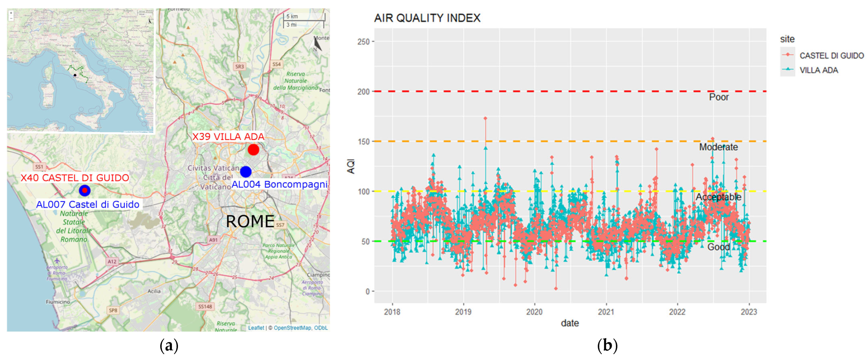Click the 2022 tick on date axis
868x360 pixels.
(x=677, y=312)
